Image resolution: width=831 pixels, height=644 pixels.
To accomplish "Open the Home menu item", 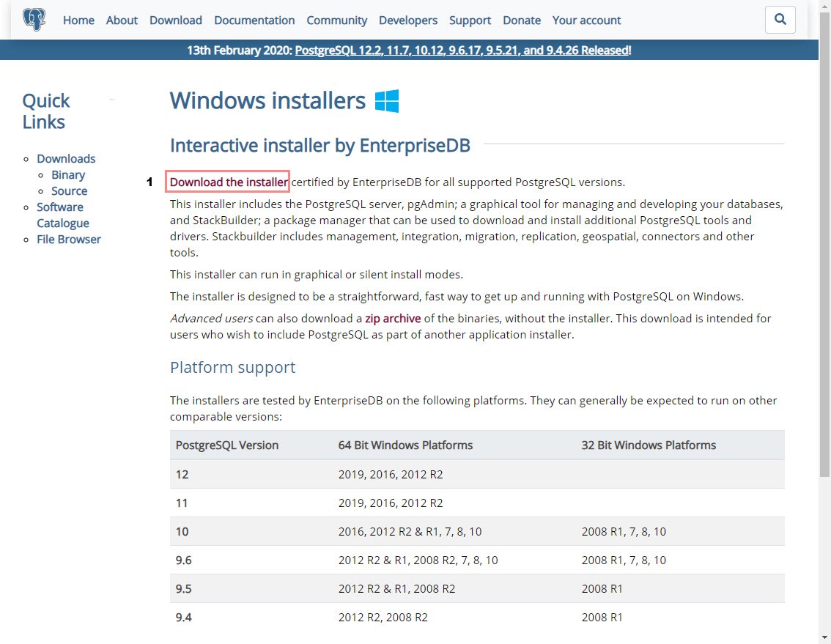I will coord(78,21).
